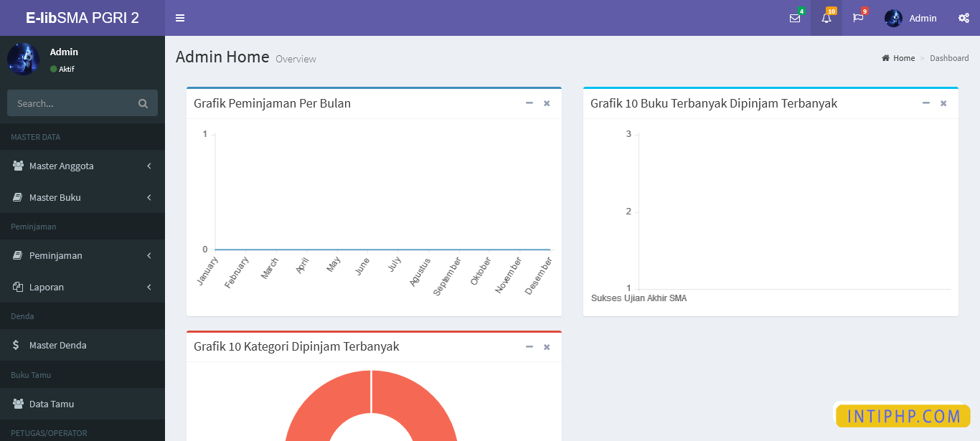980x441 pixels.
Task: Open the Admin account menu
Action: tap(911, 18)
